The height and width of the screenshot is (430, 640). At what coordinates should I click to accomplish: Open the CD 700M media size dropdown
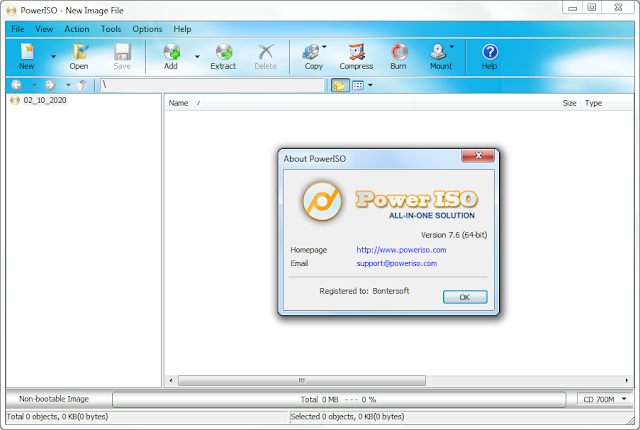pos(604,399)
